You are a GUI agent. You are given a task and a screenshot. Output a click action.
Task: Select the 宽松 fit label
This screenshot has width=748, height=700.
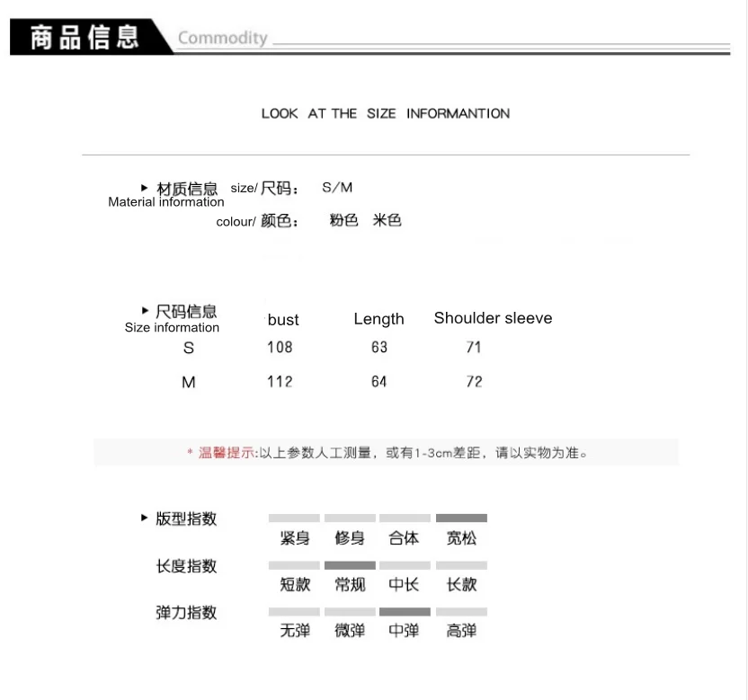click(461, 538)
